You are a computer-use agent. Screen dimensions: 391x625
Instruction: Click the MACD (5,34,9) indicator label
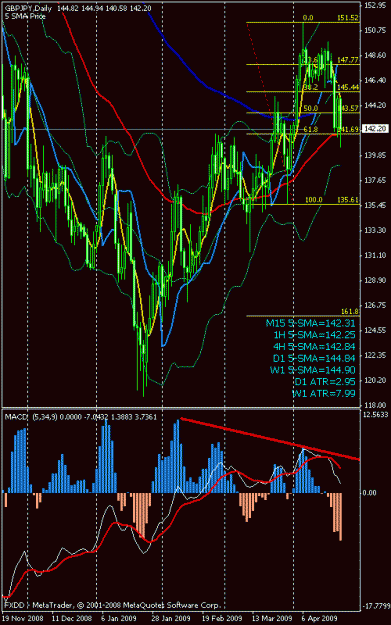(31, 417)
